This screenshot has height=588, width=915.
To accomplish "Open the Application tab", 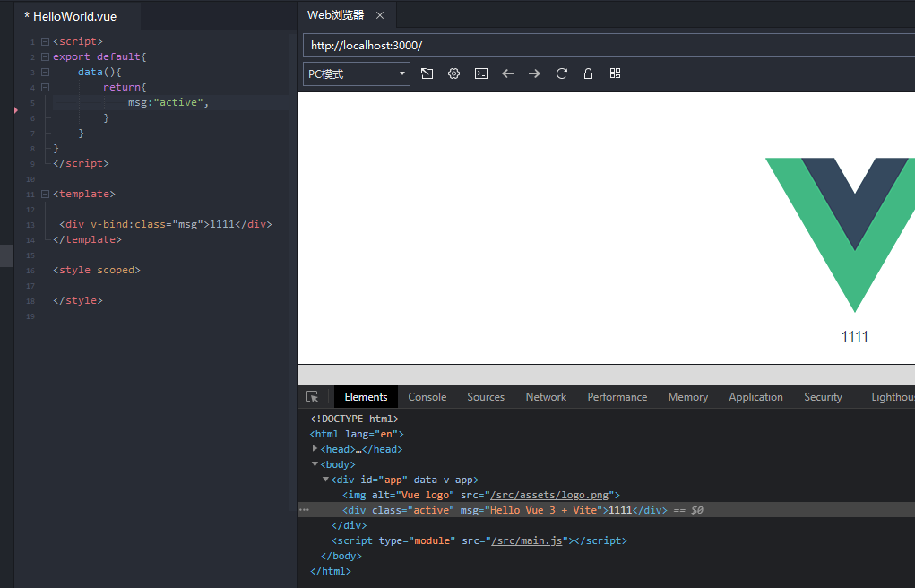I will tap(755, 396).
